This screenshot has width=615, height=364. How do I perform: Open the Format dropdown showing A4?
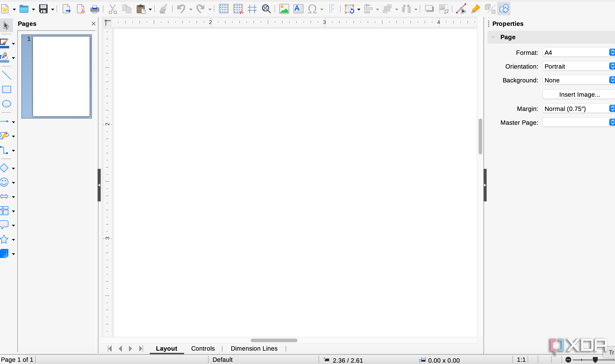[x=579, y=53]
